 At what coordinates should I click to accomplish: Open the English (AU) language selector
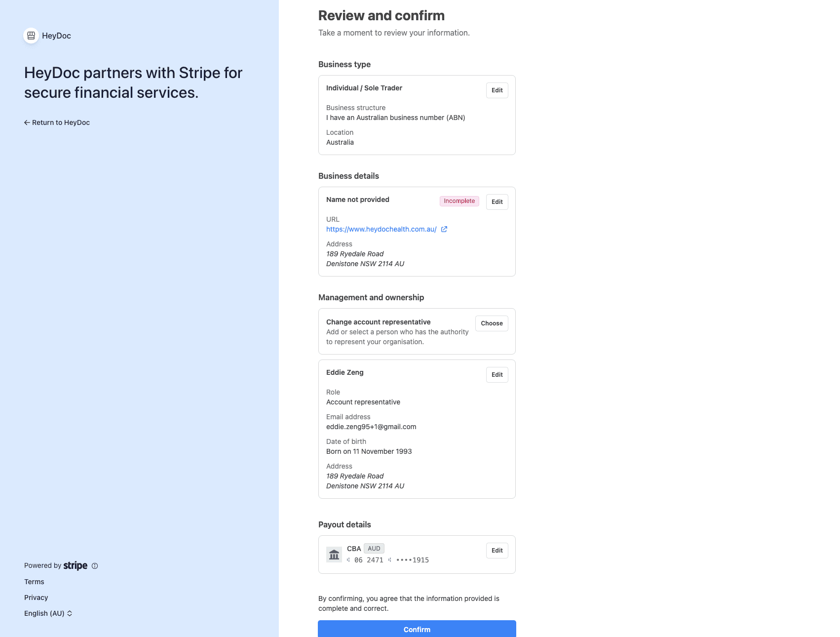[x=48, y=613]
